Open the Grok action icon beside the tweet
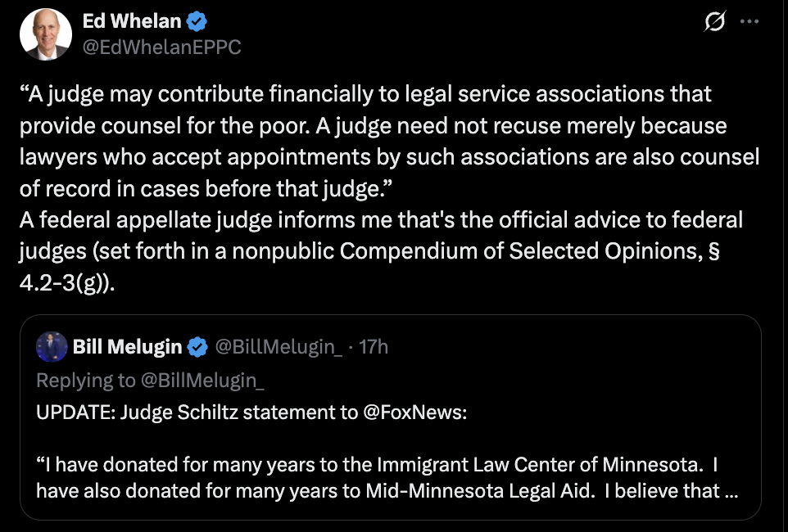The height and width of the screenshot is (532, 788). coord(715,23)
